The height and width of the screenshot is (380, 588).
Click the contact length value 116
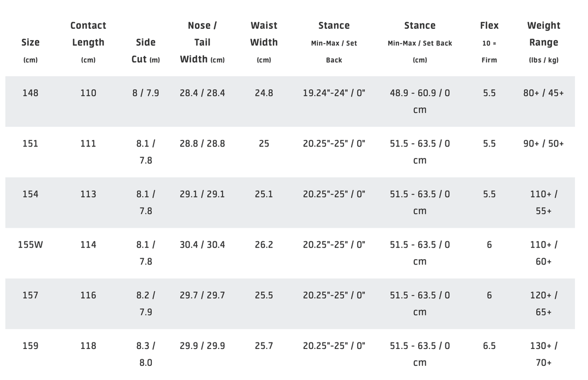pos(88,295)
